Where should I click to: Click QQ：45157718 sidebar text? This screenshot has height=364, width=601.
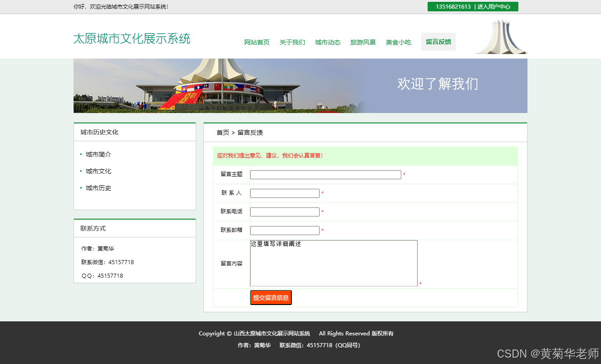point(102,276)
